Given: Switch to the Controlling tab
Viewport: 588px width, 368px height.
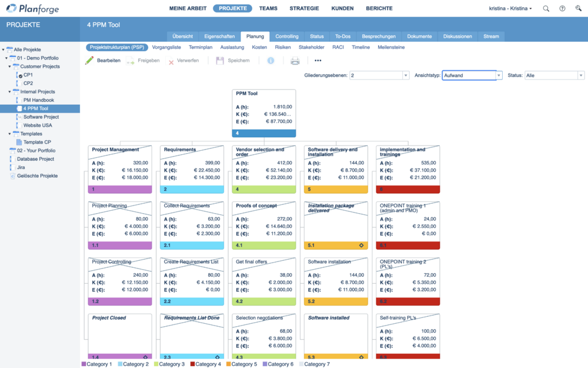Looking at the screenshot, I should click(287, 37).
